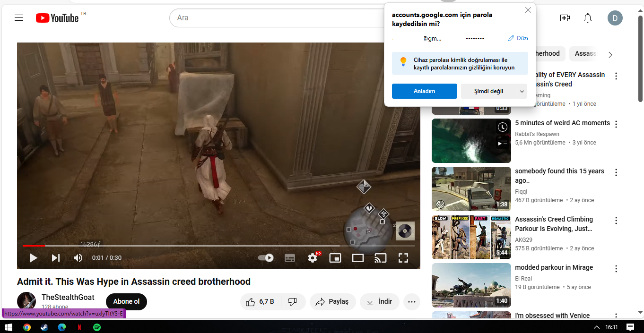Mute the video volume
644x333 pixels.
[x=78, y=258]
